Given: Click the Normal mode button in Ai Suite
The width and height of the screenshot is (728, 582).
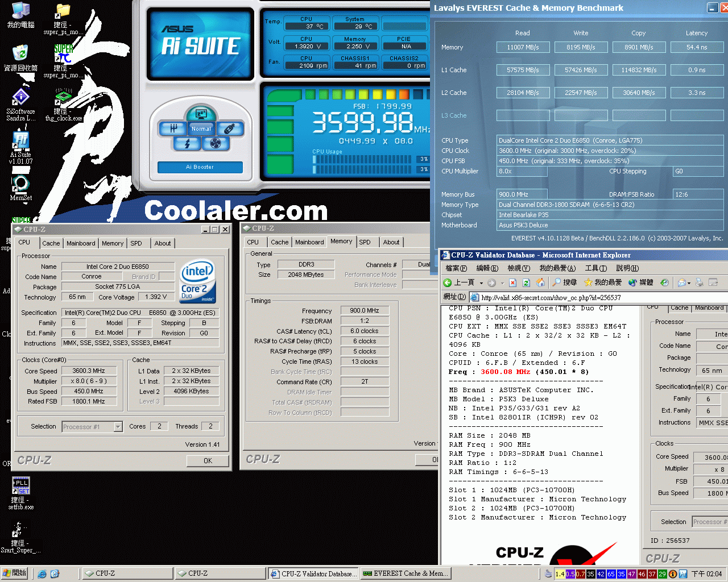Looking at the screenshot, I should click(x=201, y=128).
